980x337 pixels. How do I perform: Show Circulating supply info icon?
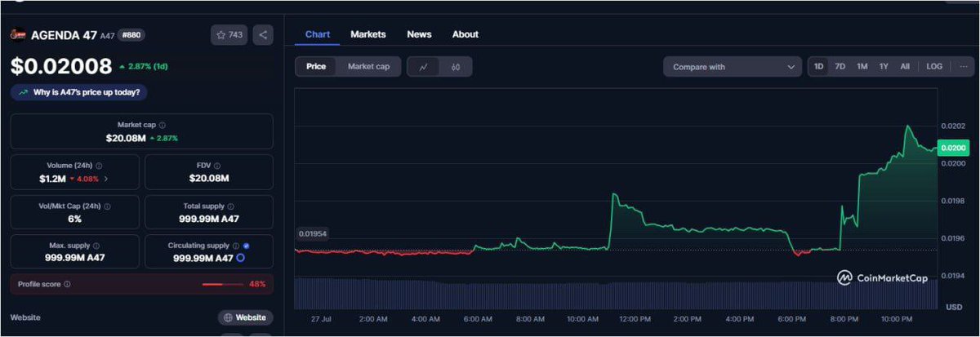[x=236, y=245]
